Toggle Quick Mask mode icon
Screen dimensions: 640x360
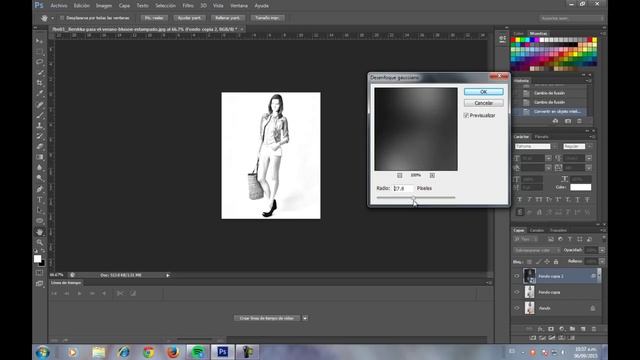(x=40, y=273)
